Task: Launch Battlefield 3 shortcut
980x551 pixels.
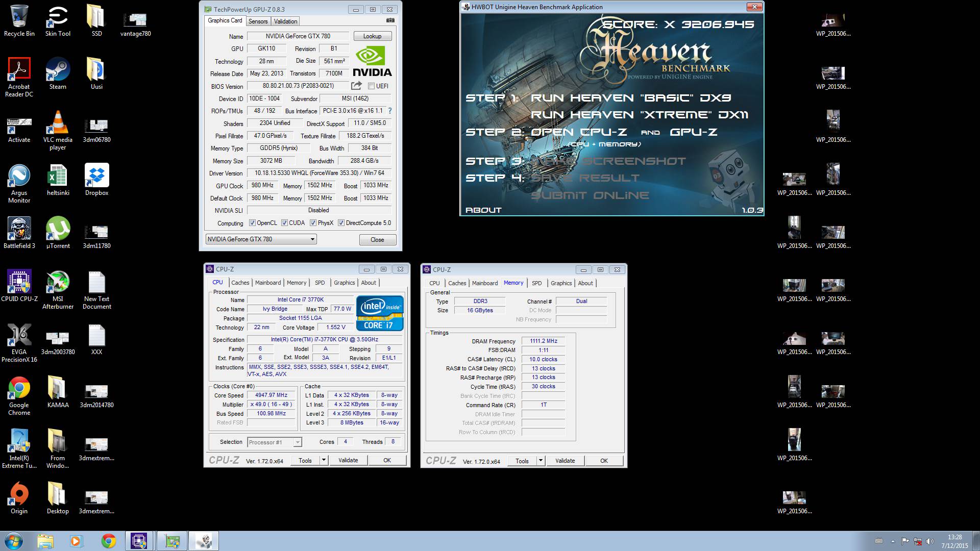Action: [x=19, y=233]
